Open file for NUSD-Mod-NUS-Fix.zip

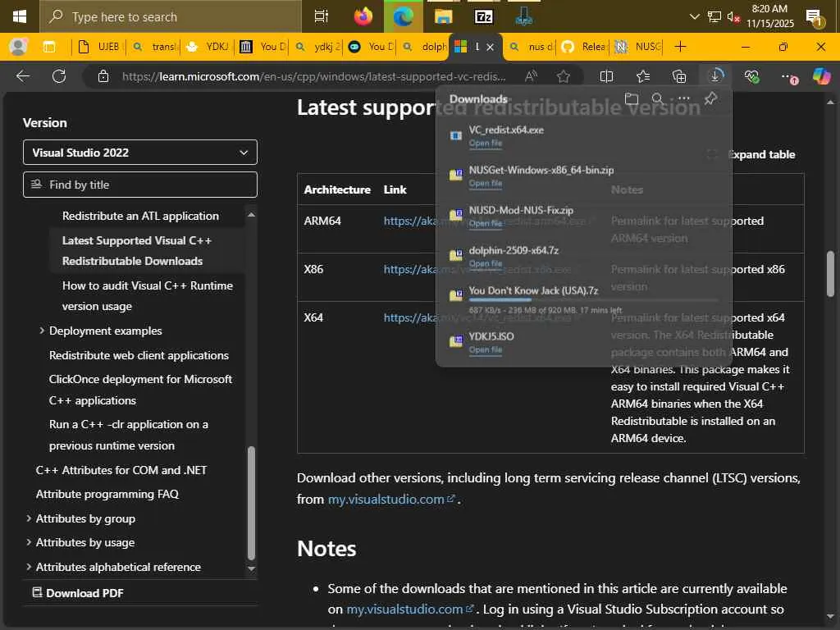click(486, 223)
